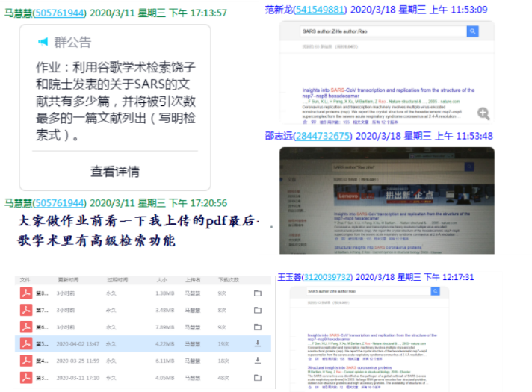Click the megaphone icon beside 群公告
This screenshot has height=392, width=532.
(x=43, y=41)
